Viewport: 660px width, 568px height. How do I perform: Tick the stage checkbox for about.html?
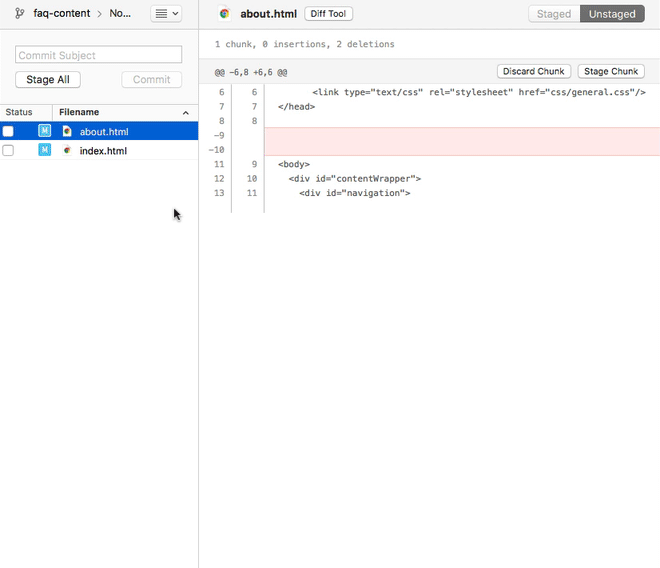pyautogui.click(x=9, y=132)
